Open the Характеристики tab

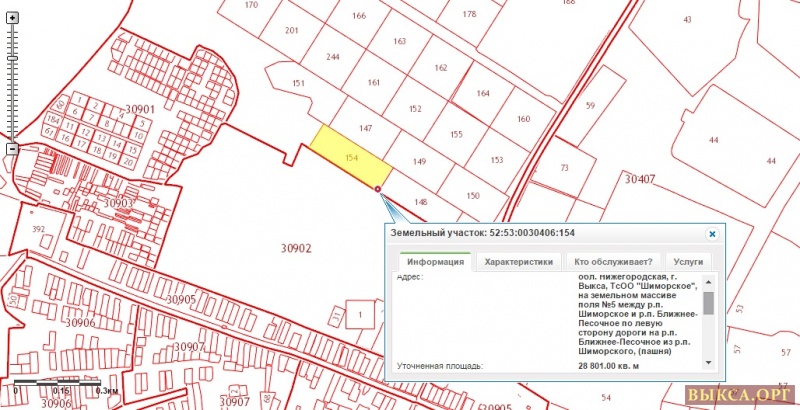coord(519,262)
